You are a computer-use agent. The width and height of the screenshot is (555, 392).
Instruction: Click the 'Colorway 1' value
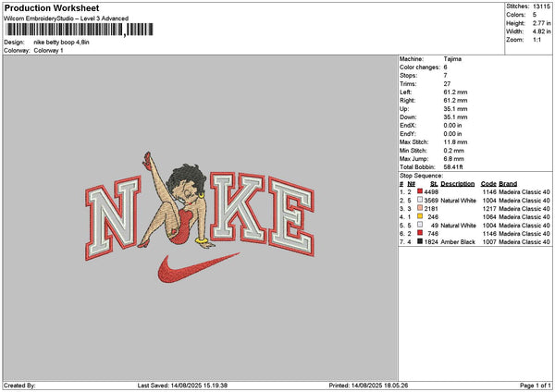click(x=48, y=51)
